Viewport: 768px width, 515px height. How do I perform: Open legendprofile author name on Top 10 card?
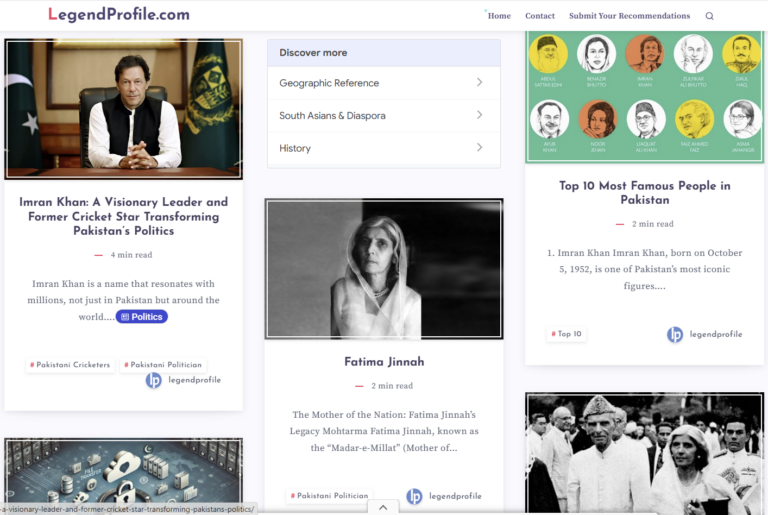[716, 334]
